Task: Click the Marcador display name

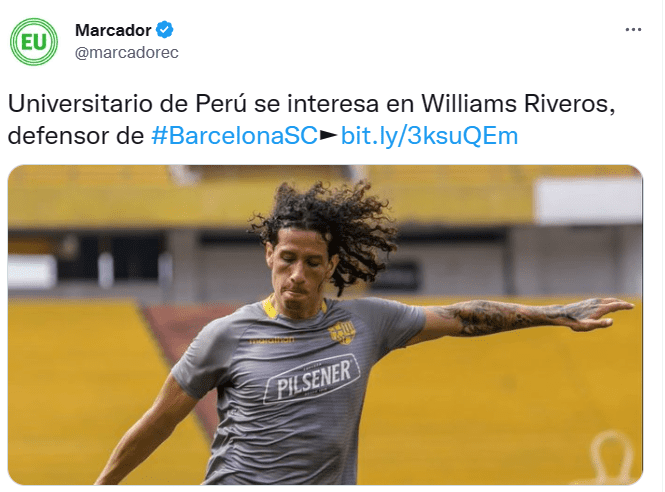Action: click(113, 30)
